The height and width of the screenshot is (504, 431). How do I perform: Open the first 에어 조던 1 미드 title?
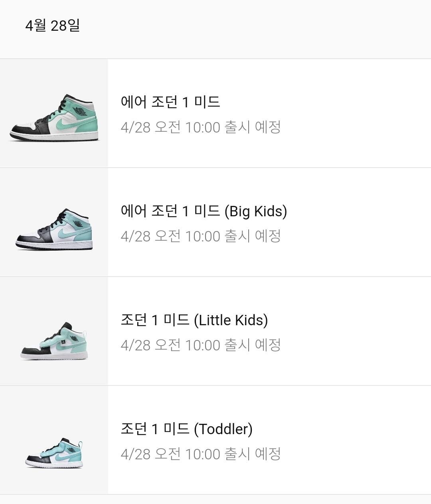point(170,102)
